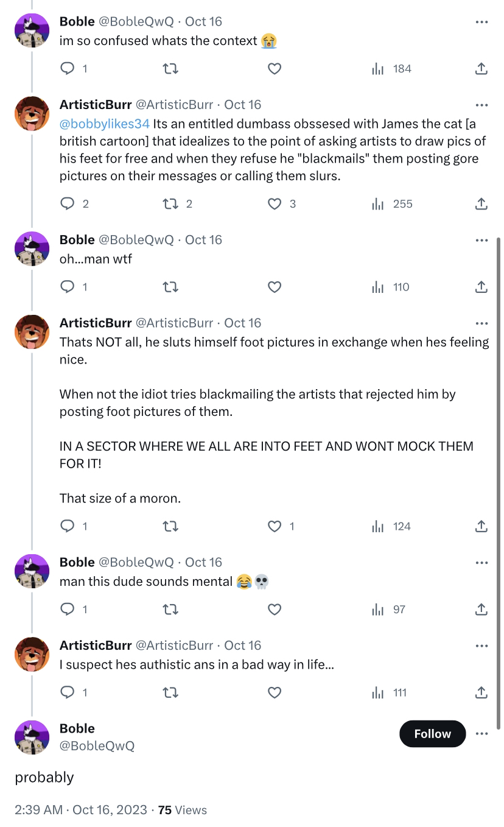The width and height of the screenshot is (504, 827).
Task: Reply to Boble's 'im so confused' tweet
Action: click(68, 69)
